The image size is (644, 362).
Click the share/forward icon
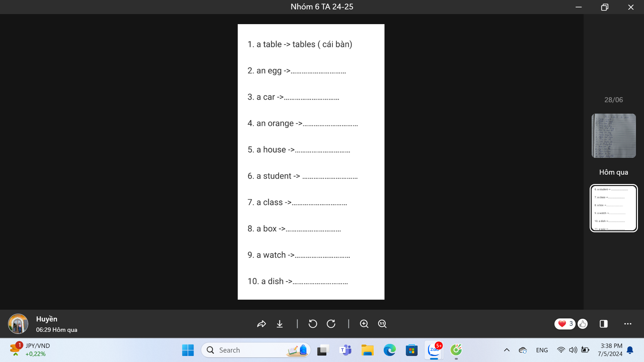click(261, 323)
